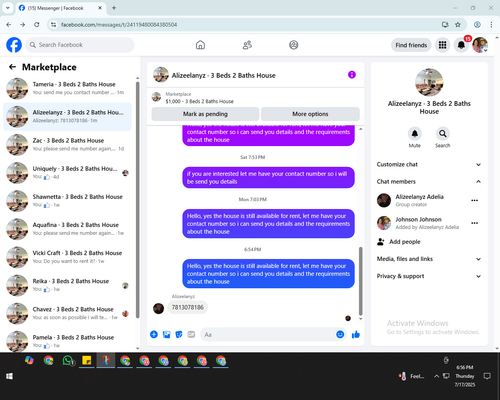Attach a file with the photo icon
The height and width of the screenshot is (400, 500).
pos(166,334)
